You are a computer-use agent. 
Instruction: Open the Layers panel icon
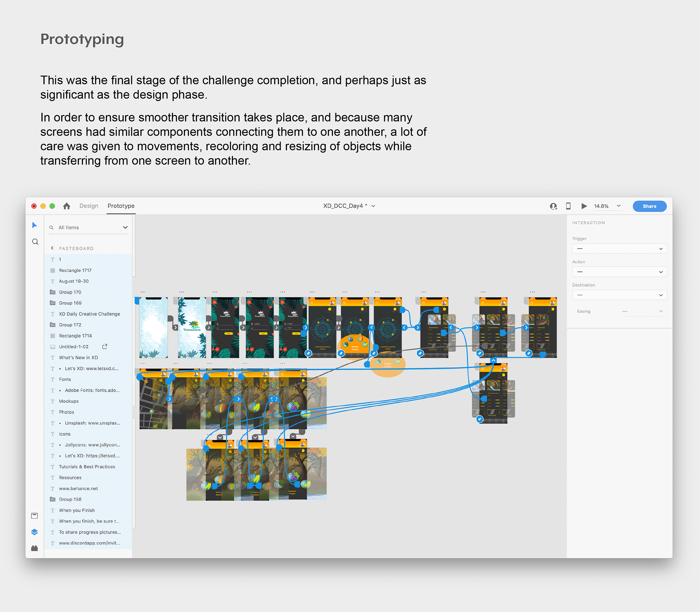(x=35, y=532)
